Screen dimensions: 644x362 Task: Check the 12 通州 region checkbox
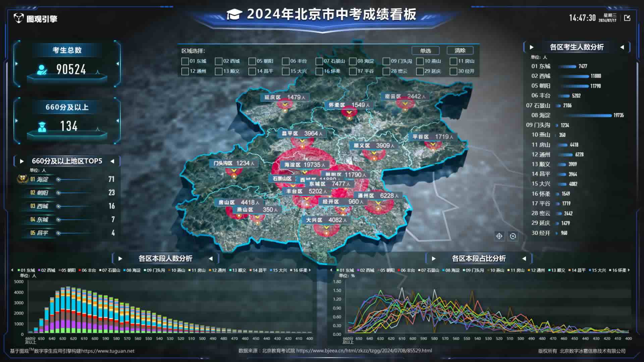pos(185,71)
